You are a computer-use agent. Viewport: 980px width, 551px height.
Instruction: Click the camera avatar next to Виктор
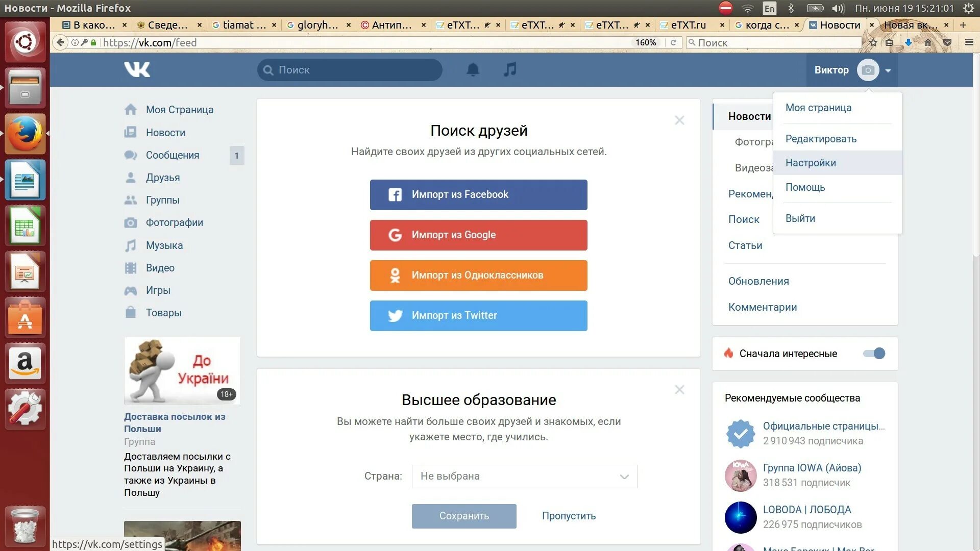(868, 70)
